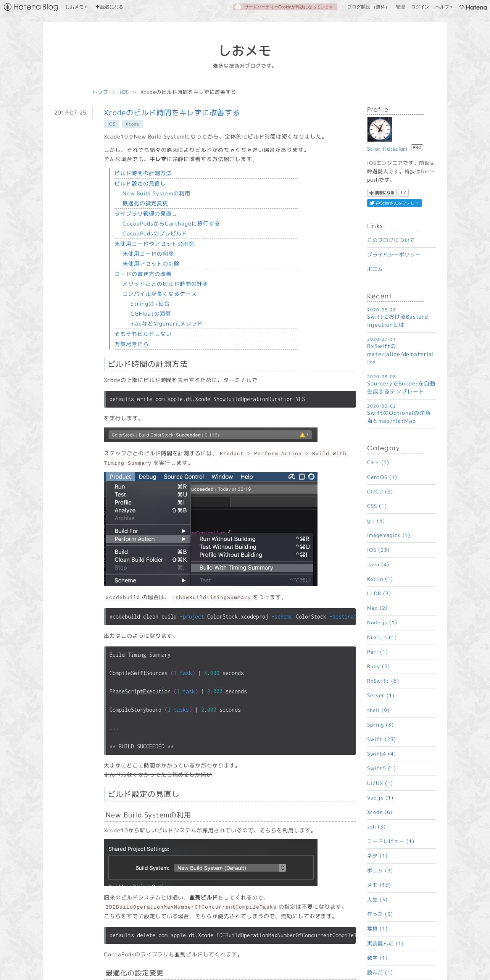
Task: Open category C++ (1)
Action: tap(378, 462)
